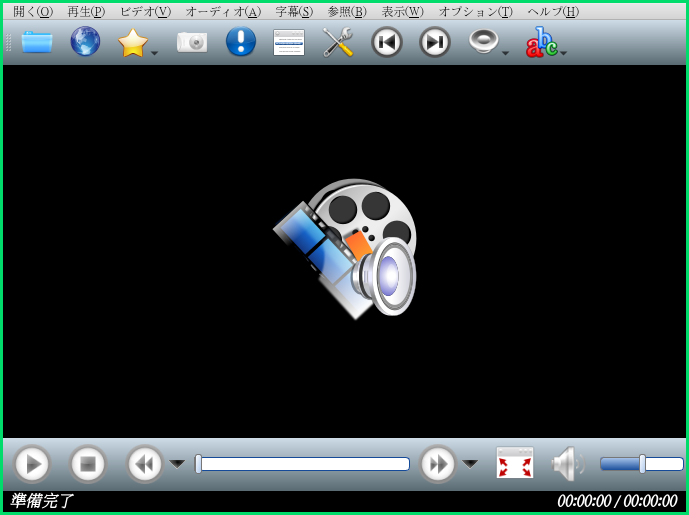Click the 00:00:00 / 00:00:00 time display
689x515 pixels.
pos(617,501)
